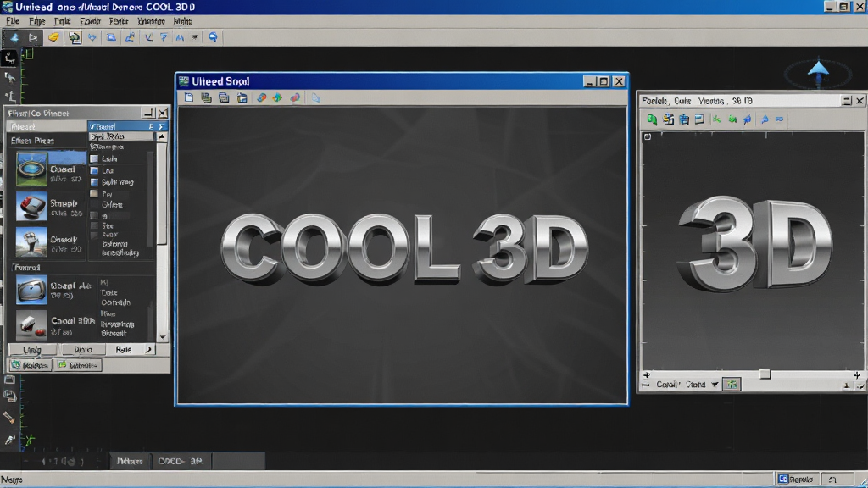
Task: Select the brush tool near bottom of left strip
Action: [x=9, y=417]
